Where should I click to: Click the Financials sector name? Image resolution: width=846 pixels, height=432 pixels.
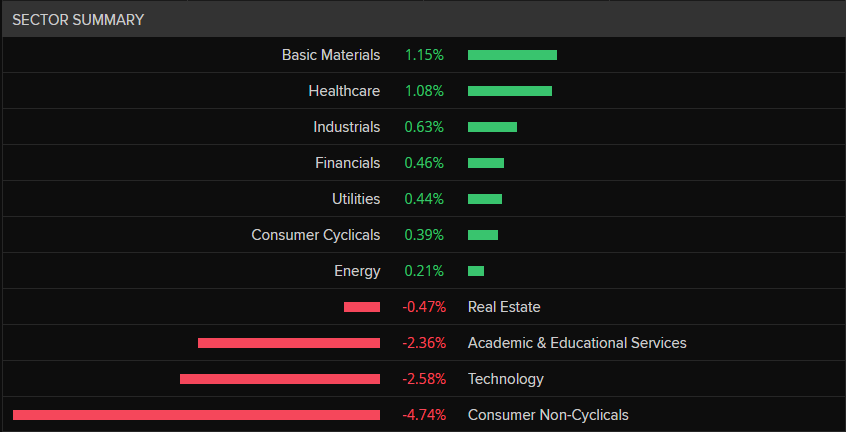347,163
